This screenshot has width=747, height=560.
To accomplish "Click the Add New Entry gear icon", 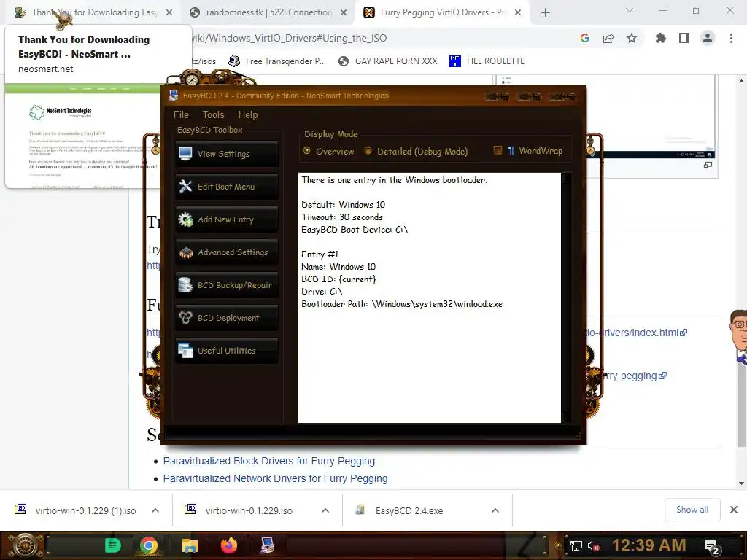I will click(x=185, y=219).
